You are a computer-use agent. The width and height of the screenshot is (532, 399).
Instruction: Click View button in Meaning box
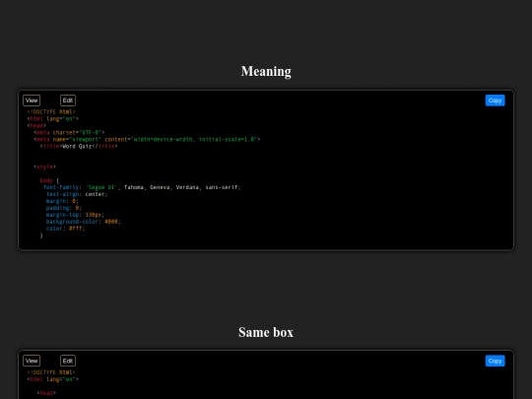(x=32, y=100)
